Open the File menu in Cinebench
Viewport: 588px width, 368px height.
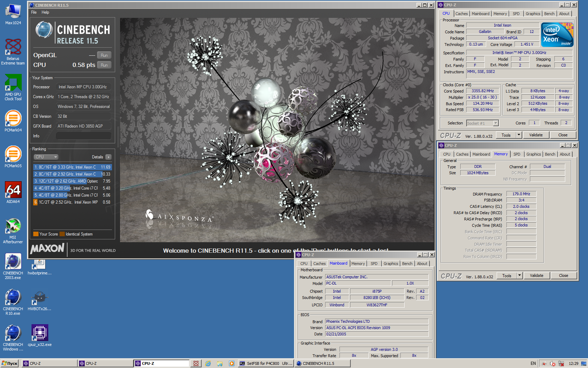34,12
